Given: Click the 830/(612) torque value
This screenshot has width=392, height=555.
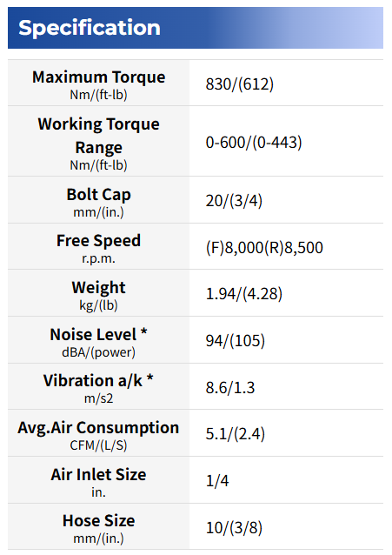Looking at the screenshot, I should coord(240,84).
